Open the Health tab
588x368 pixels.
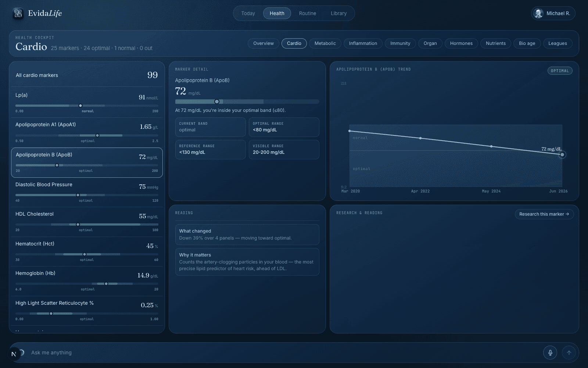(x=277, y=13)
